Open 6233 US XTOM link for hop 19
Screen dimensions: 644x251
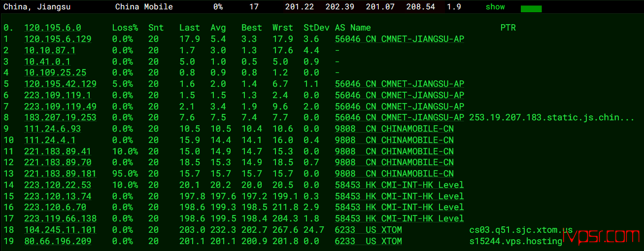[x=368, y=241]
